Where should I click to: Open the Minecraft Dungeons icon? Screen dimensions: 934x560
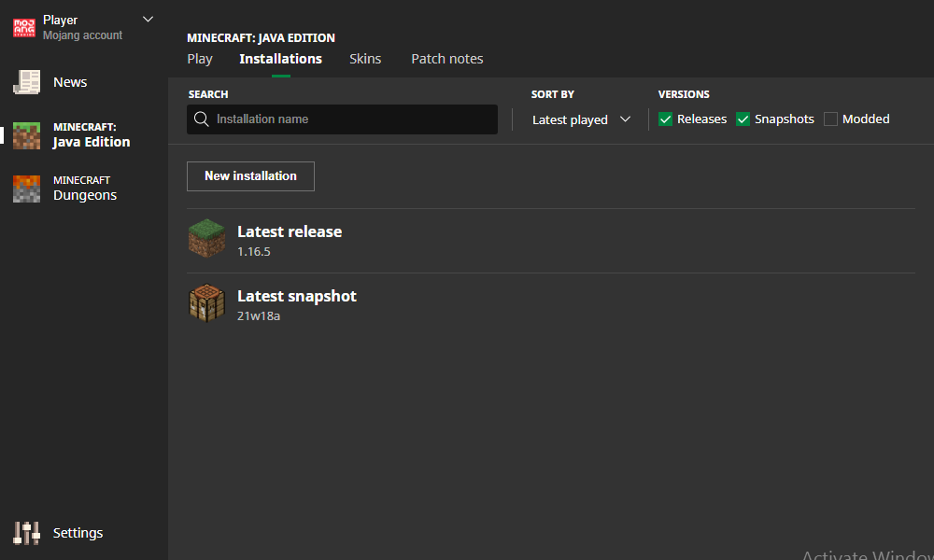coord(26,189)
